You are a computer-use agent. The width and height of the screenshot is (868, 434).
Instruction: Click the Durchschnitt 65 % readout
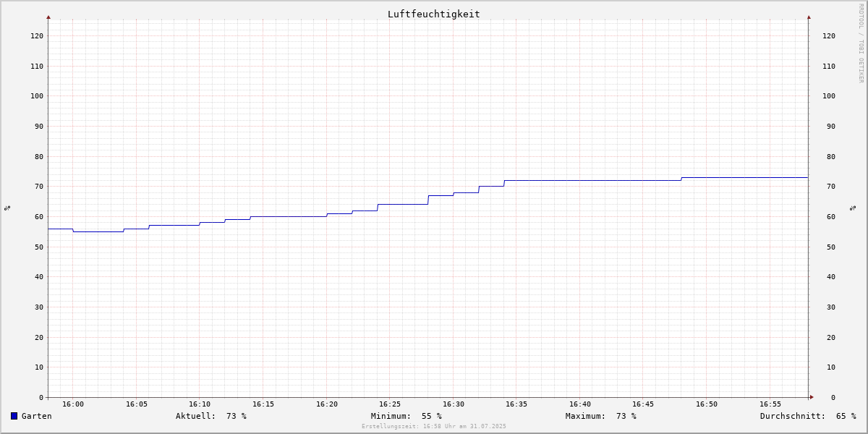[x=808, y=416]
